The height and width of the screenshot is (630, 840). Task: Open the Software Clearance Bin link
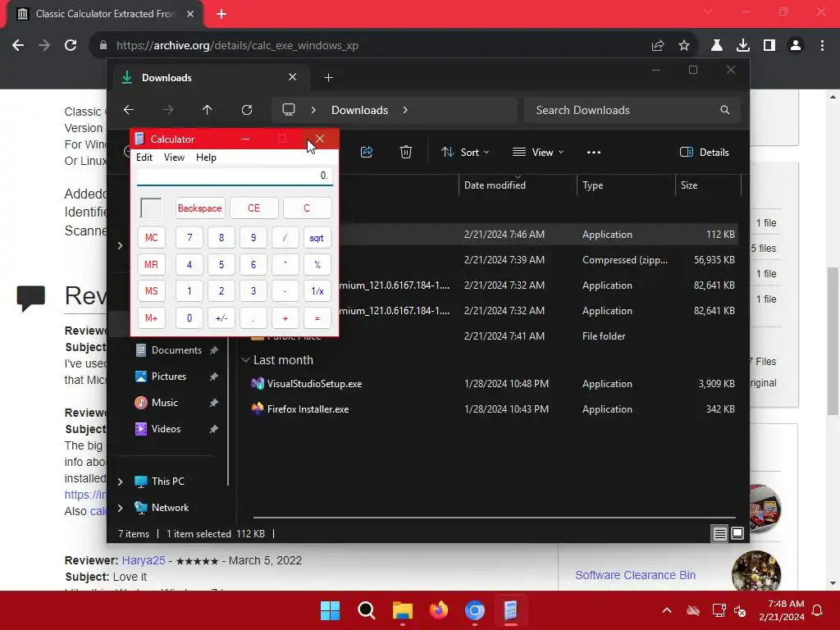click(636, 575)
